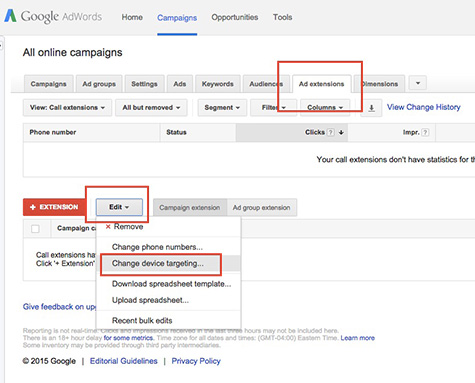Go to the Home navigation item
The width and height of the screenshot is (475, 383).
click(132, 17)
